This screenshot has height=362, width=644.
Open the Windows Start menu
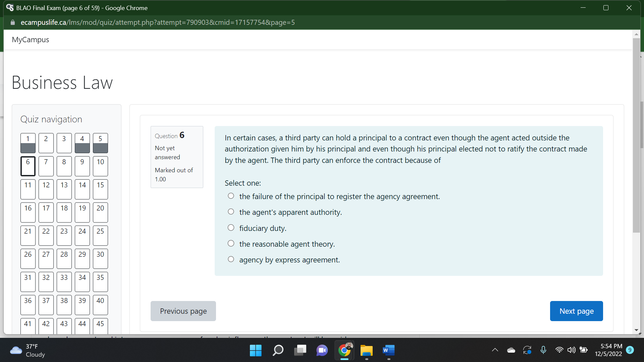(255, 351)
